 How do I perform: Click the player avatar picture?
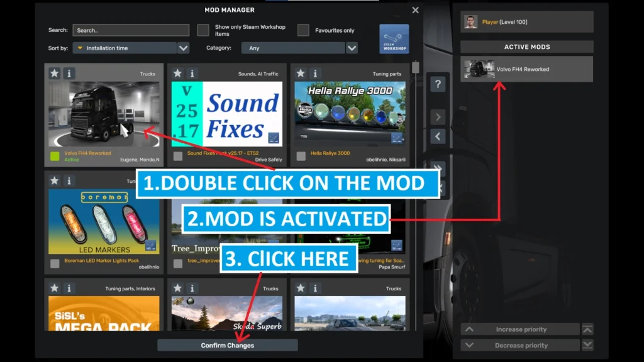point(470,22)
